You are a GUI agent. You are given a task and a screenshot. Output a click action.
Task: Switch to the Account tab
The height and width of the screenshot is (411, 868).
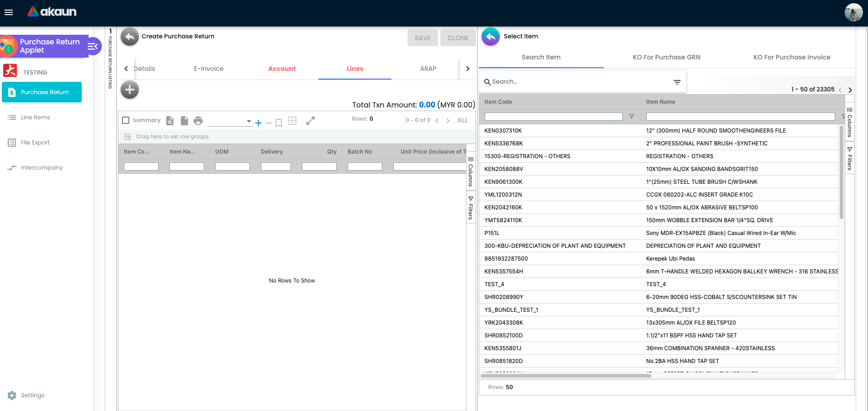click(x=282, y=69)
